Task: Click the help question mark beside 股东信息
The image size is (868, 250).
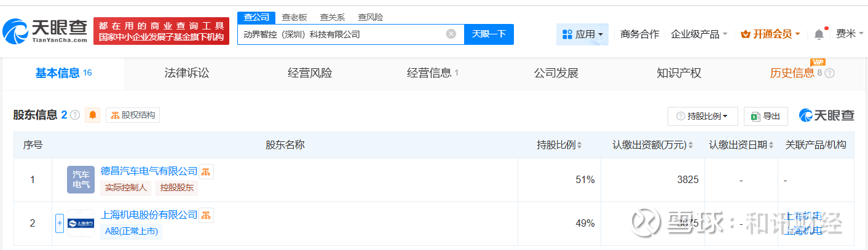Action: (x=75, y=115)
